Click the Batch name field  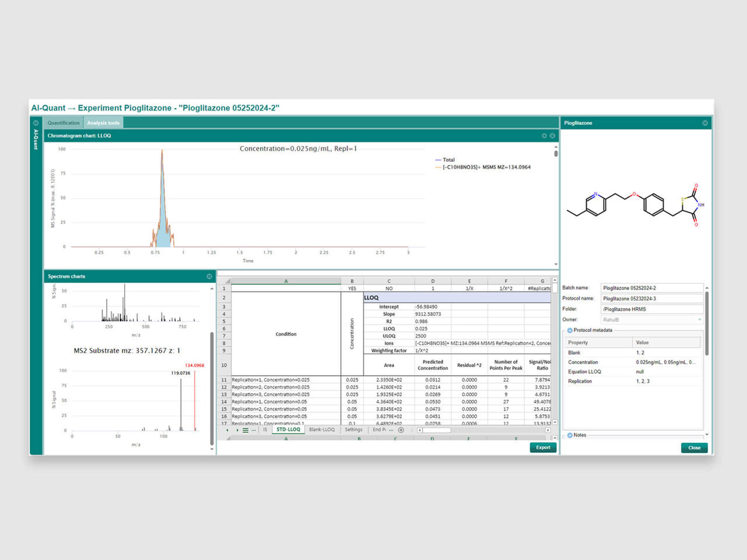[x=652, y=288]
